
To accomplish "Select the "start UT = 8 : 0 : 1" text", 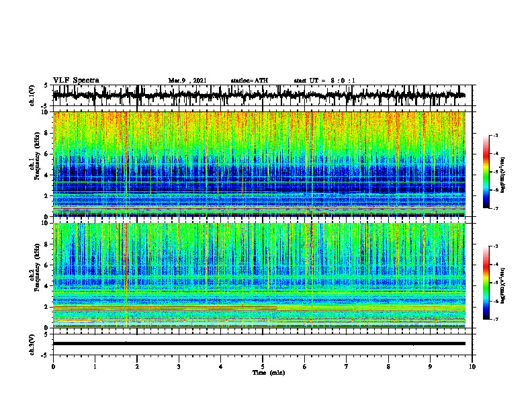I will [324, 81].
